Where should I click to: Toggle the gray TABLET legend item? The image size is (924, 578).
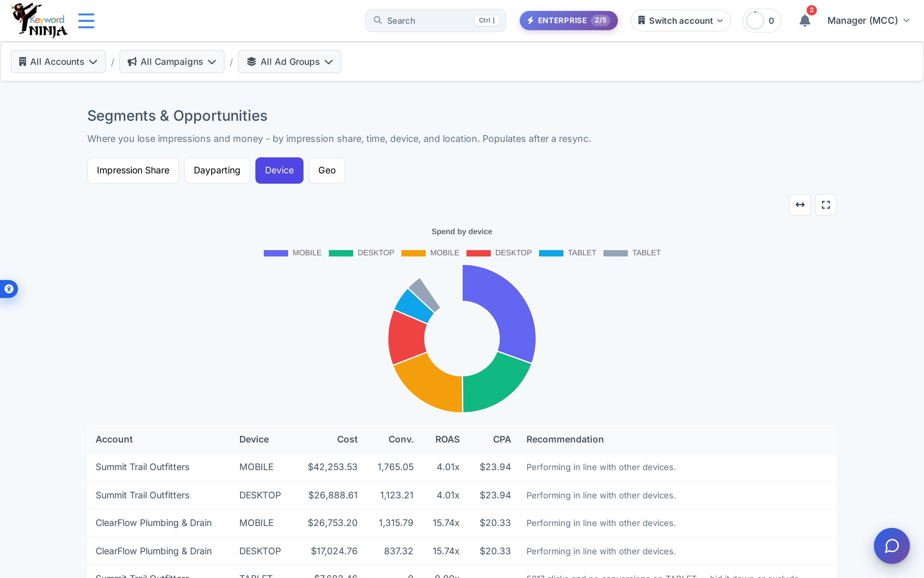(632, 253)
